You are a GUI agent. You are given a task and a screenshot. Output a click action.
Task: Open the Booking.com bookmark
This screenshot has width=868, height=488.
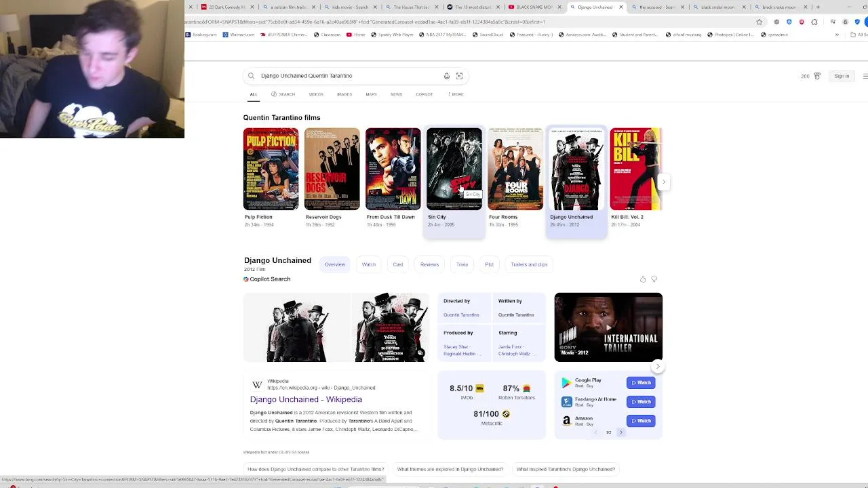(x=201, y=35)
